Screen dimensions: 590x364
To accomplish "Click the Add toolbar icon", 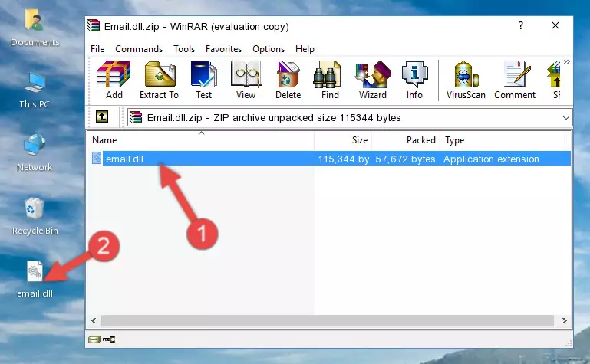I will click(114, 80).
